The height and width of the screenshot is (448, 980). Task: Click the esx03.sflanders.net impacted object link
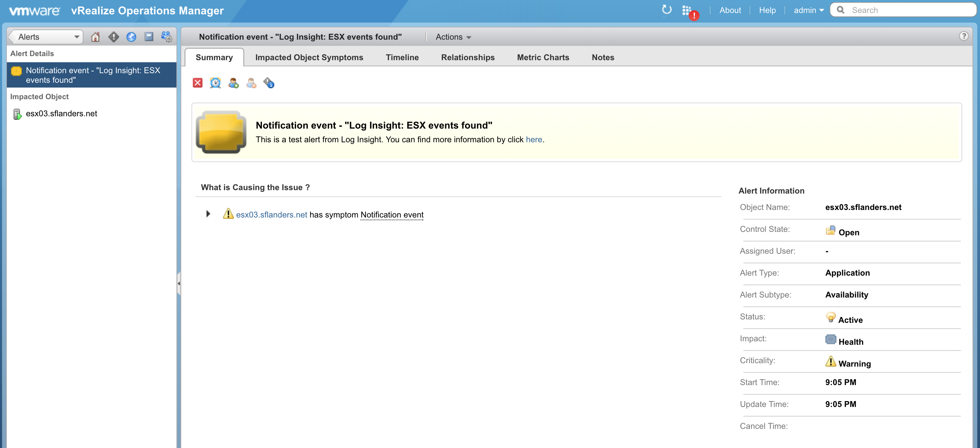coord(61,113)
